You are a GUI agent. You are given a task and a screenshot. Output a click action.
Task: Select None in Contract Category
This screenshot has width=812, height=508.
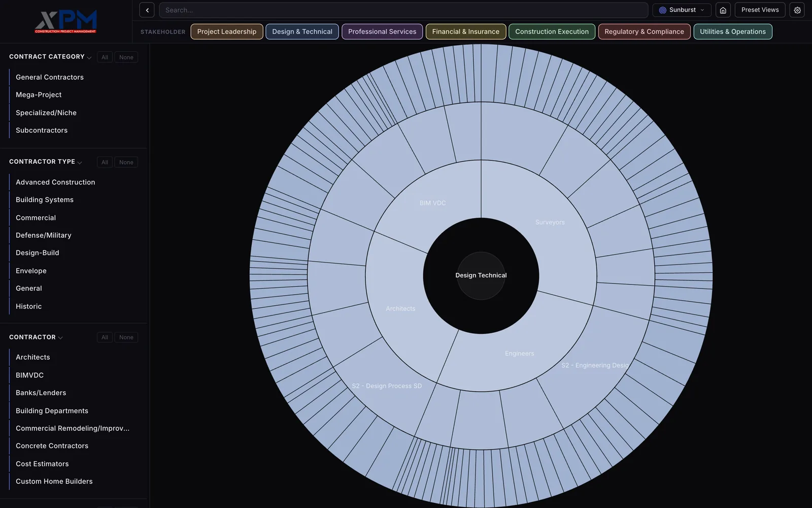(x=126, y=57)
